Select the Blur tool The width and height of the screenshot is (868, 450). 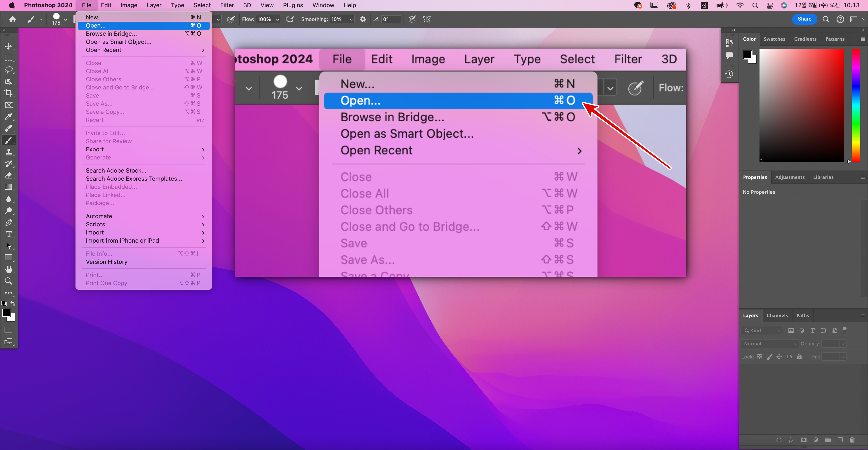(x=9, y=199)
